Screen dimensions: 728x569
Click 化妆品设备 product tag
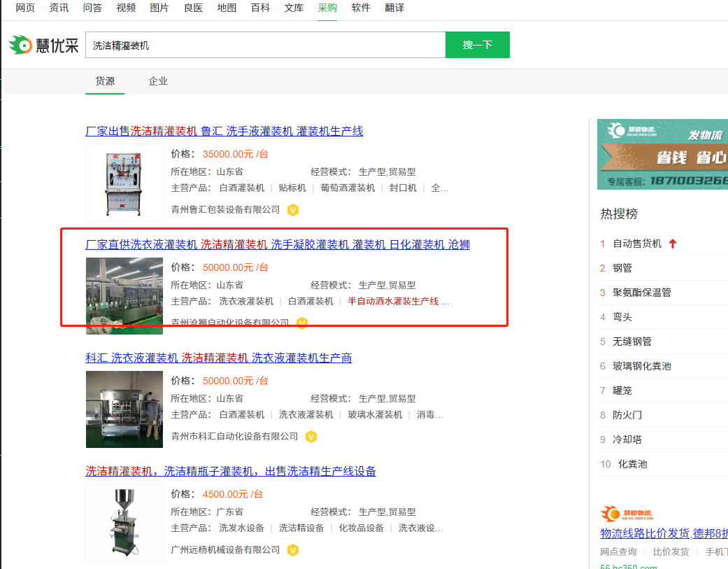coord(362,528)
